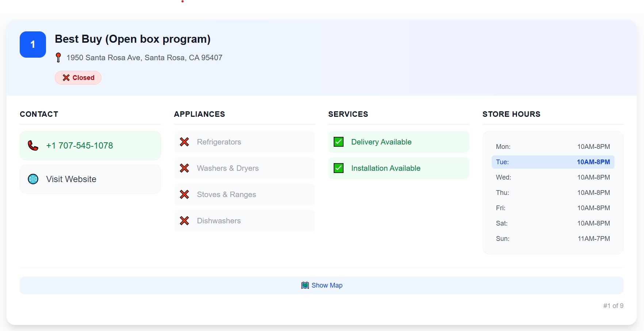Image resolution: width=644 pixels, height=331 pixels.
Task: Click the red phone handset icon
Action: [33, 146]
